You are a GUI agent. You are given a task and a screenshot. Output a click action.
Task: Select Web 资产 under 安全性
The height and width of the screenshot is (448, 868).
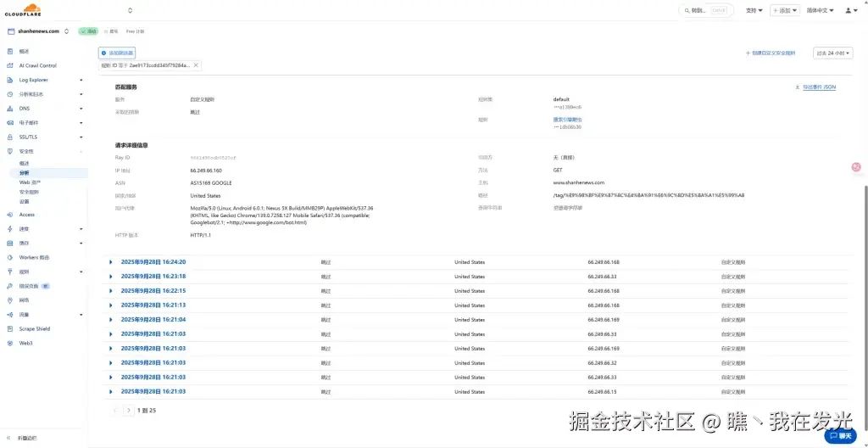click(x=30, y=182)
